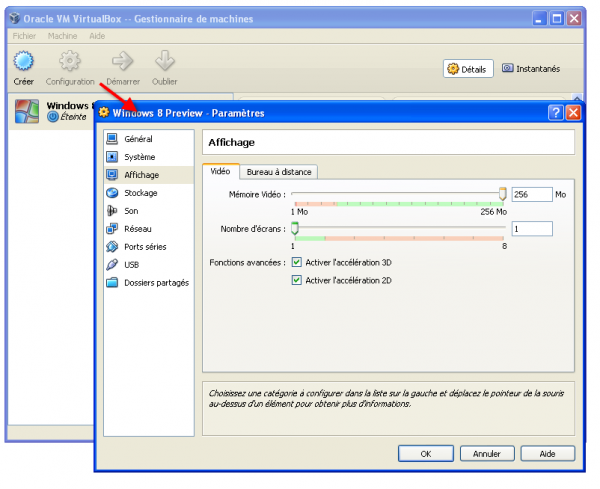Screen dimensions: 600x489
Task: Show the Instantanés snapshots view
Action: click(531, 69)
